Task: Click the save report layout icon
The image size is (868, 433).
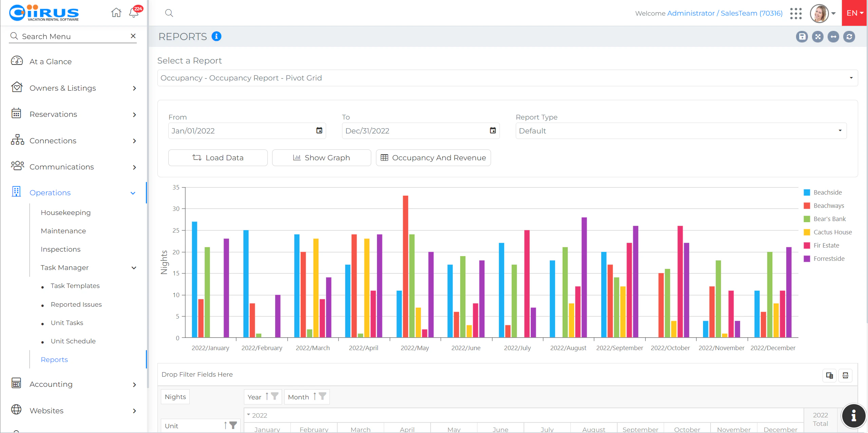Action: (802, 37)
